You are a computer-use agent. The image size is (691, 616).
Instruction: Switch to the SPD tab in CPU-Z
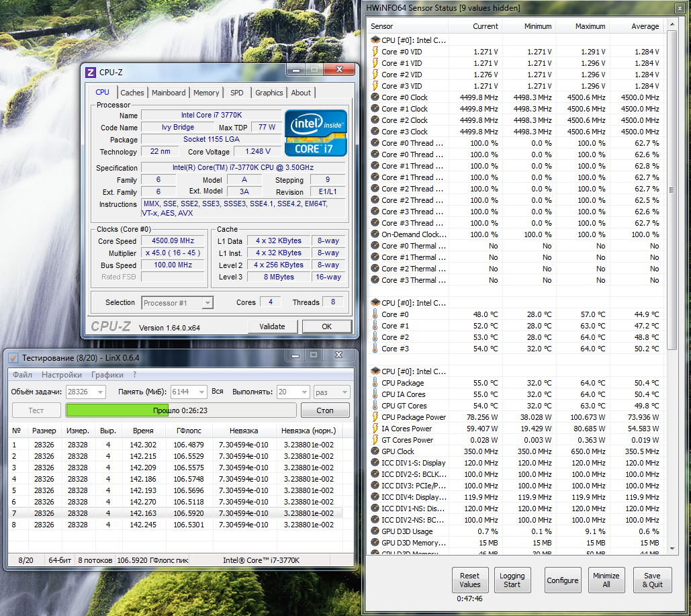click(x=236, y=93)
